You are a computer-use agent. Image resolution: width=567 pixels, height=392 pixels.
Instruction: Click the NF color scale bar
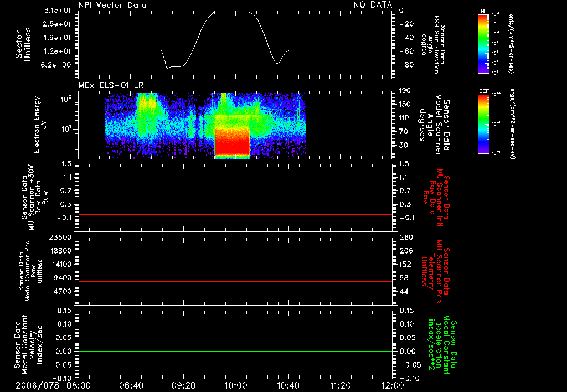483,44
